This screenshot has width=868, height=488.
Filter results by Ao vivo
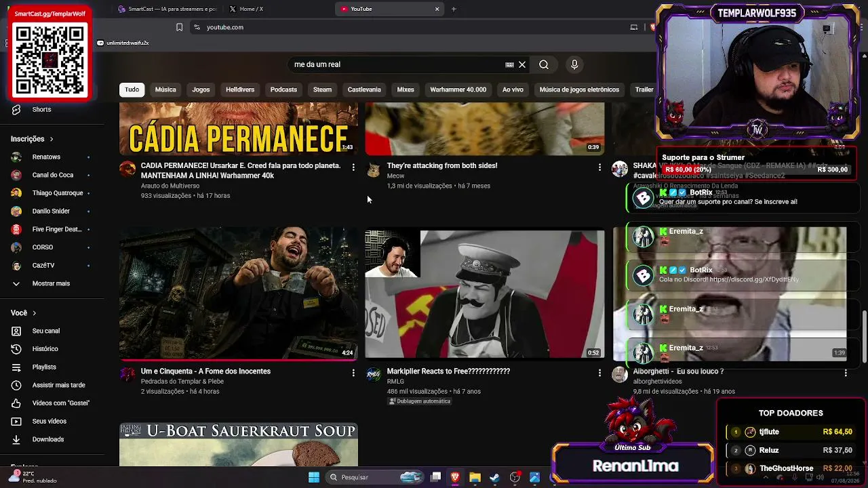tap(513, 89)
